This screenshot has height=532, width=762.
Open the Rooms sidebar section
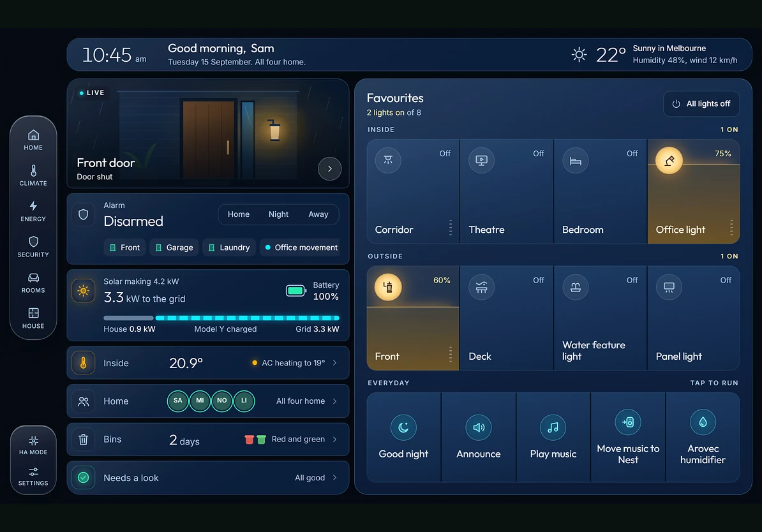33,283
